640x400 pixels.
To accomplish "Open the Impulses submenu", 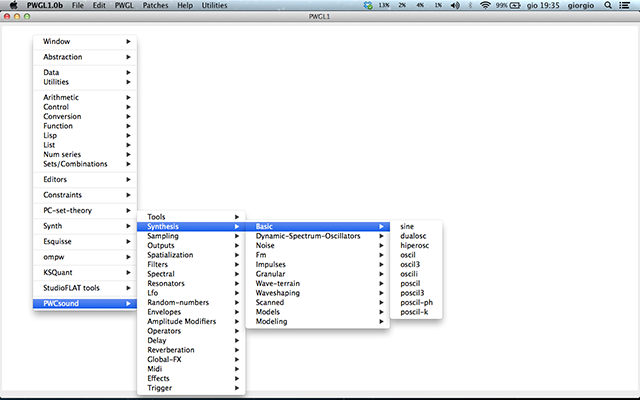I will click(318, 264).
